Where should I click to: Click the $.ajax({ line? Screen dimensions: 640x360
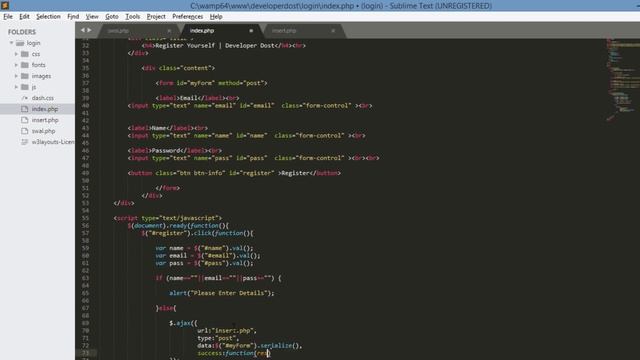pyautogui.click(x=183, y=323)
